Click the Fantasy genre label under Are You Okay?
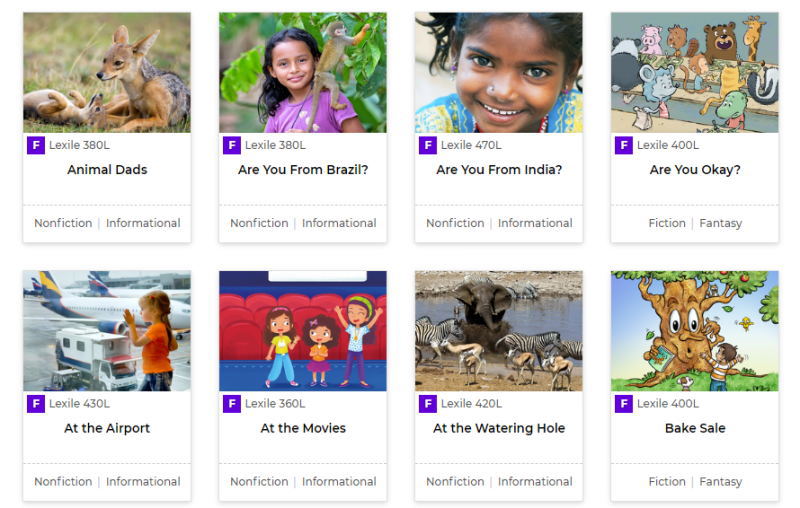The height and width of the screenshot is (508, 800). (720, 223)
